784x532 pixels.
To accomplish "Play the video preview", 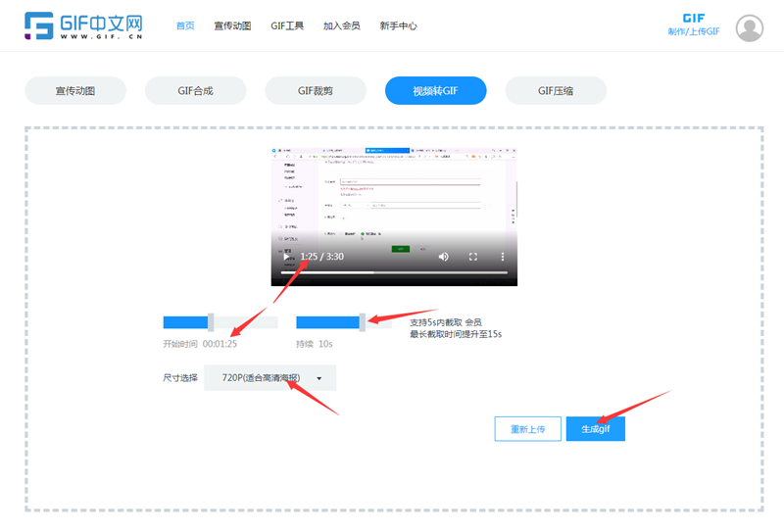I will [x=286, y=257].
